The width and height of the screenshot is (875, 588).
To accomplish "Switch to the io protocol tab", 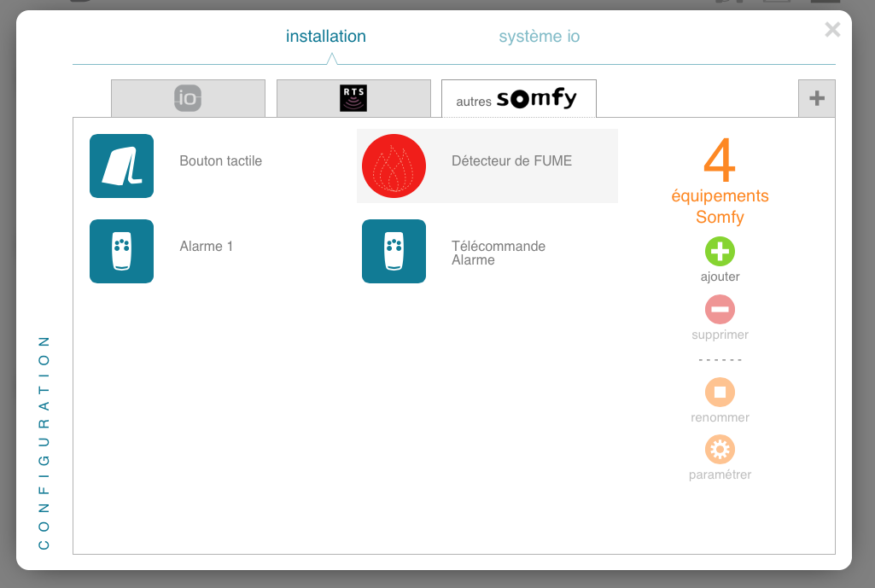I will click(x=188, y=98).
